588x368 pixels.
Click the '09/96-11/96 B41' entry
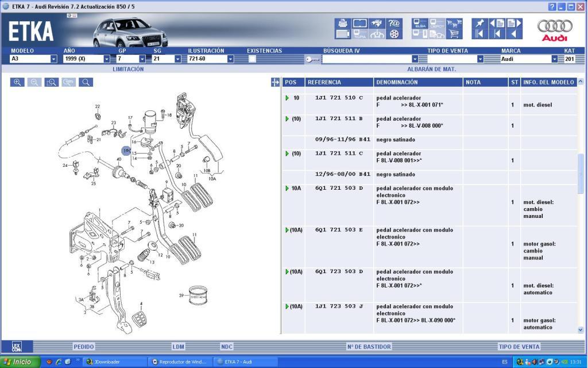343,140
